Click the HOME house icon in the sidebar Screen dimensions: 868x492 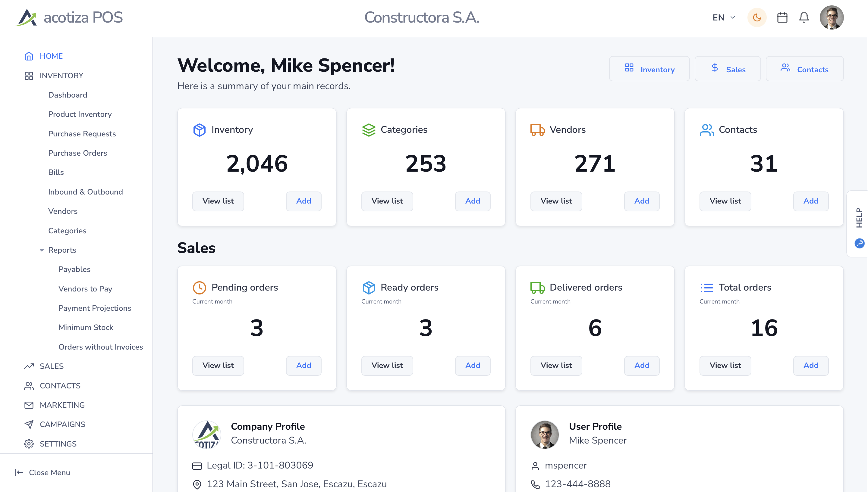click(x=29, y=56)
